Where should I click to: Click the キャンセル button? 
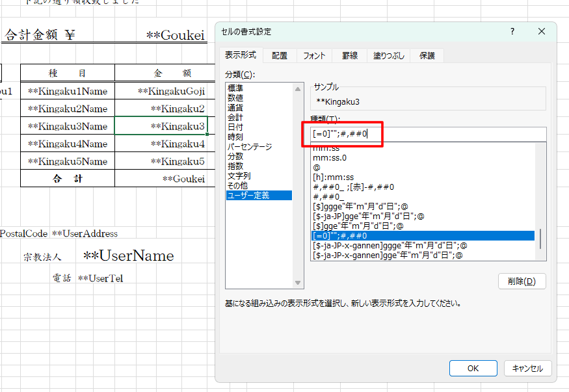coord(527,369)
